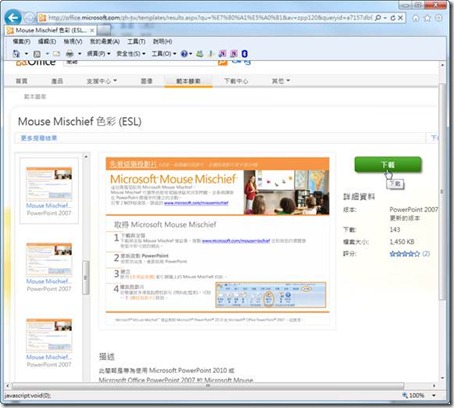
Task: Click the blue Help question mark icon
Action: pyautogui.click(x=184, y=54)
